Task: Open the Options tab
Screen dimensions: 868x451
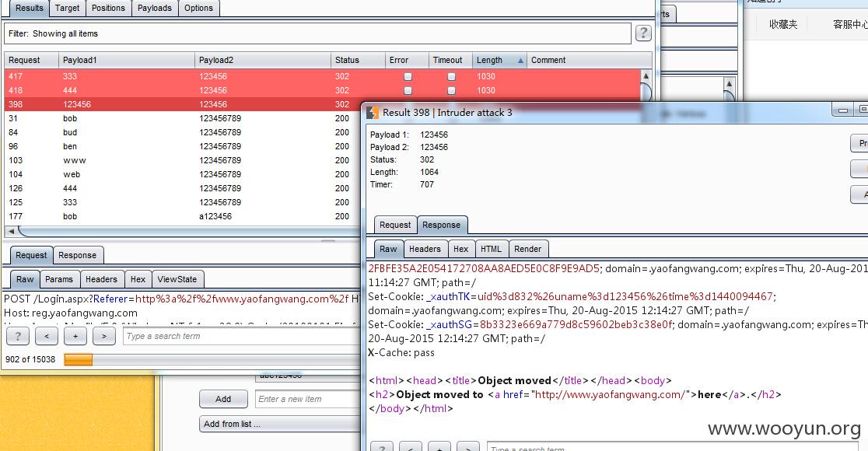Action: 199,8
